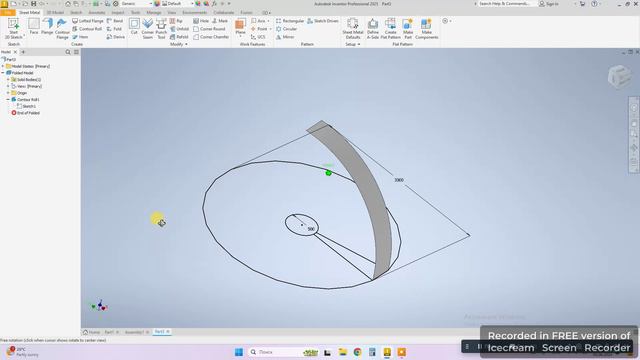
Task: Click Make Components
Action: coord(427,29)
